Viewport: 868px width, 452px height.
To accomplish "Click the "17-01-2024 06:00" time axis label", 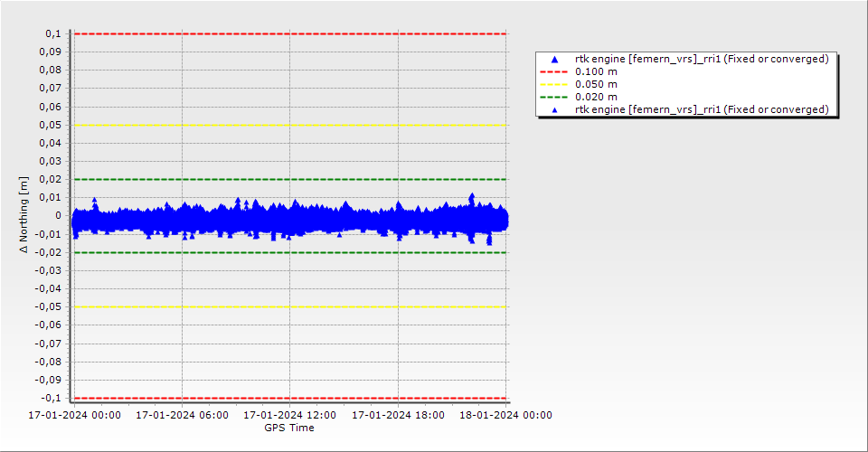I will tap(182, 416).
